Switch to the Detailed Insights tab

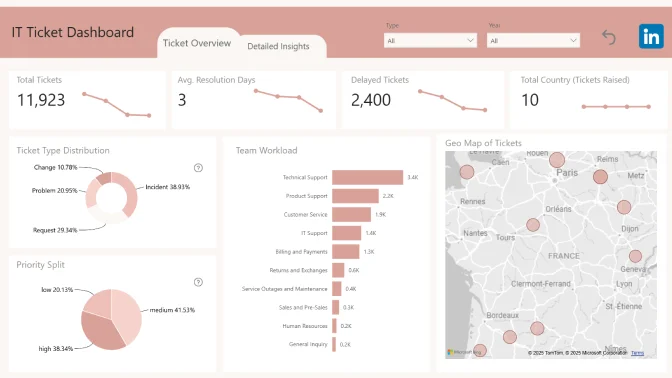click(x=279, y=46)
